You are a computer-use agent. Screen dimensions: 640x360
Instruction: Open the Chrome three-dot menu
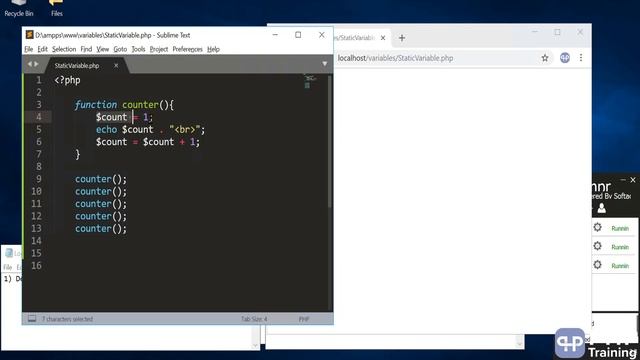tap(581, 58)
